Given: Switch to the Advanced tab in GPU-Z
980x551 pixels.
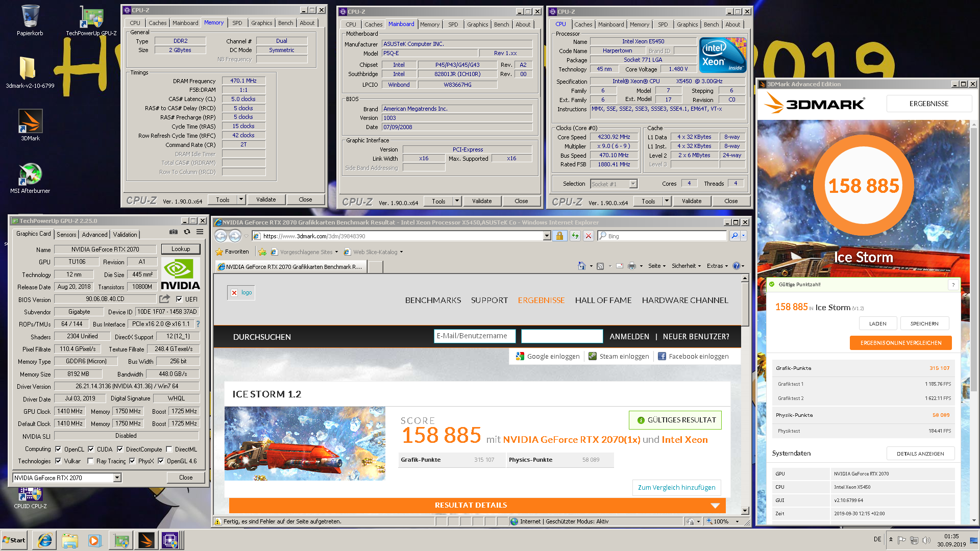Looking at the screenshot, I should coord(94,235).
